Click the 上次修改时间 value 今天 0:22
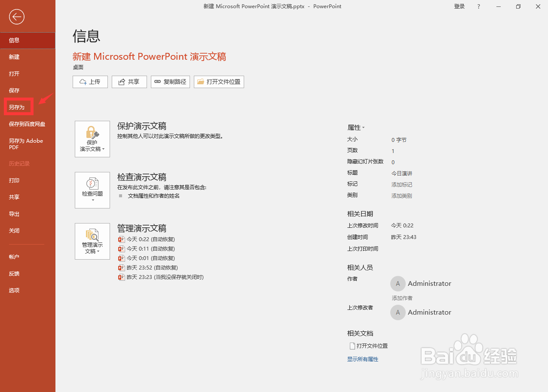This screenshot has height=392, width=548. pyautogui.click(x=402, y=226)
